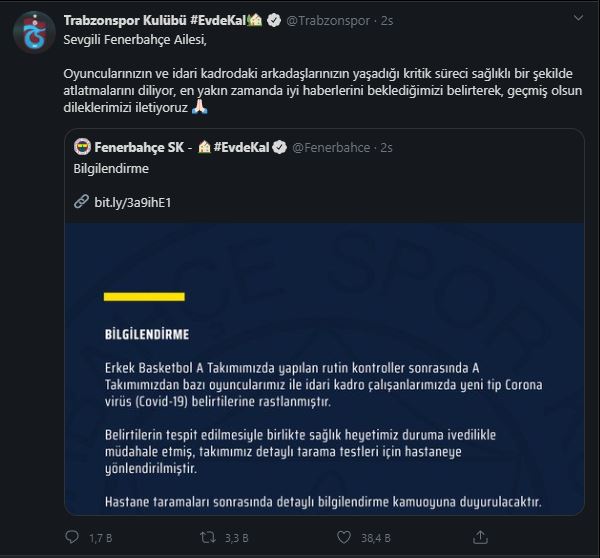Open the bit.ly/3a9ihE1 link

132,202
